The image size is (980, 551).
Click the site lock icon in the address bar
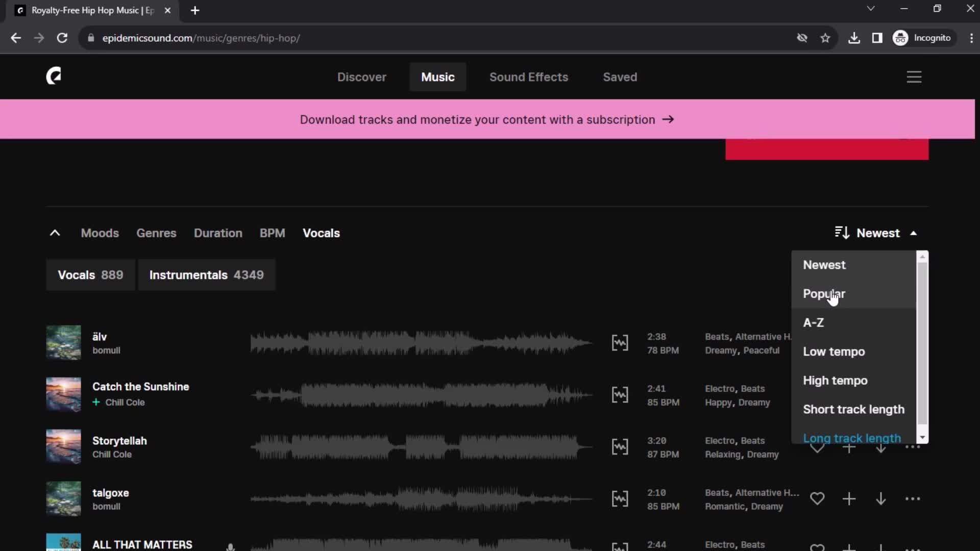(x=91, y=38)
